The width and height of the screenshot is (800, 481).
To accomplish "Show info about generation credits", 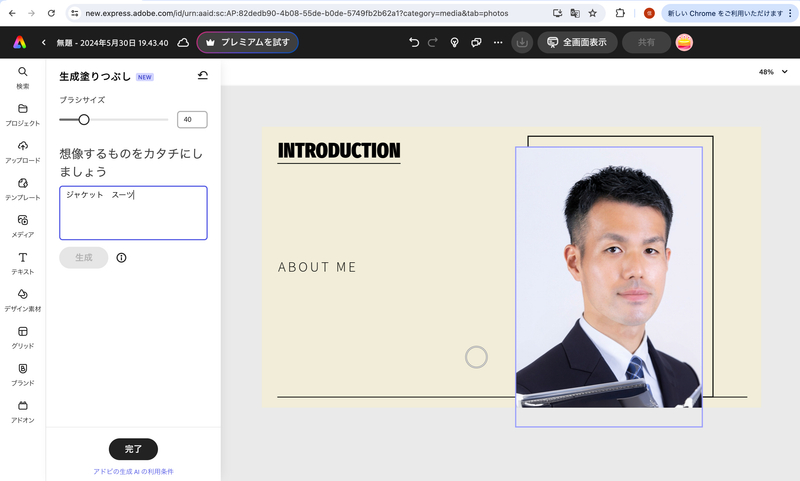I will click(121, 258).
